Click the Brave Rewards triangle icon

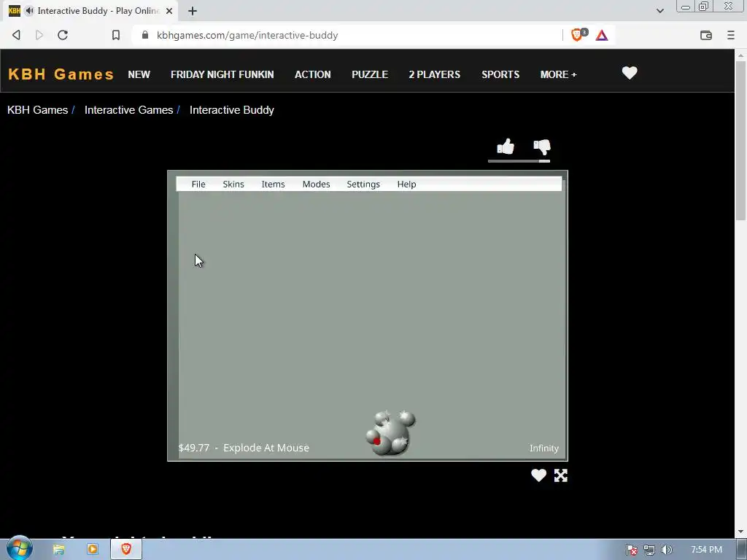point(602,35)
